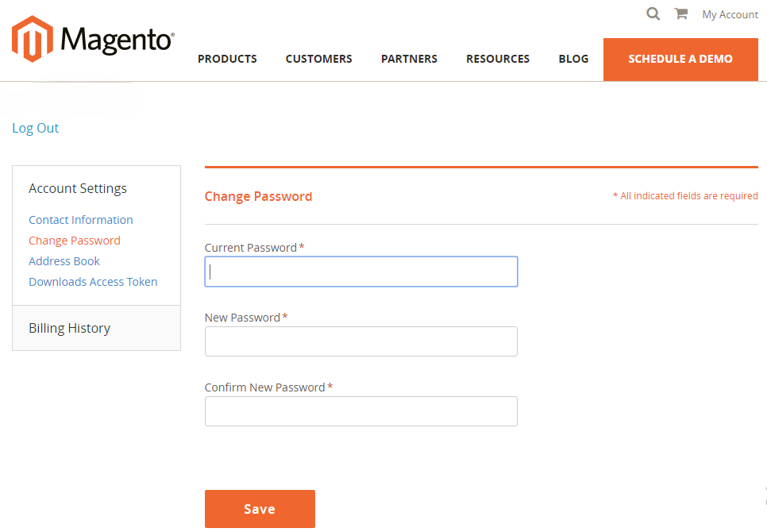This screenshot has height=532, width=767.
Task: Open the Resources menu
Action: click(x=498, y=59)
